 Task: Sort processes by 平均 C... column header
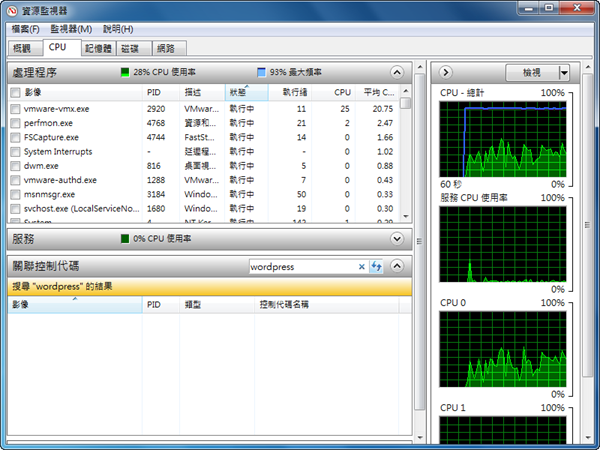click(377, 93)
